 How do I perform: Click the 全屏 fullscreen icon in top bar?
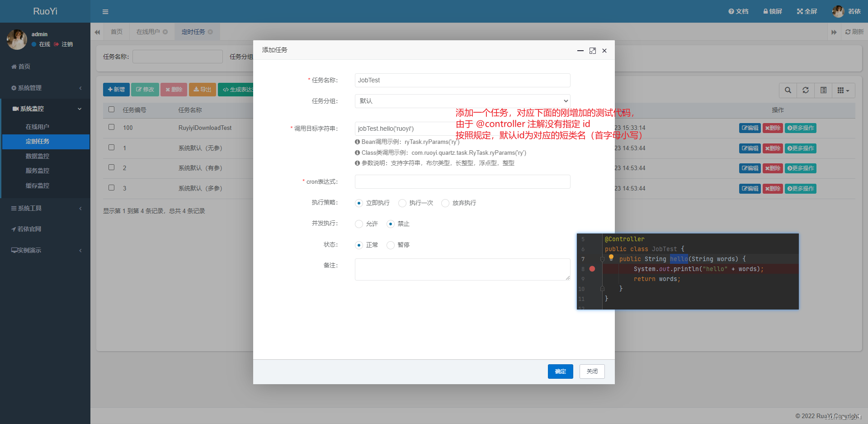coord(807,11)
